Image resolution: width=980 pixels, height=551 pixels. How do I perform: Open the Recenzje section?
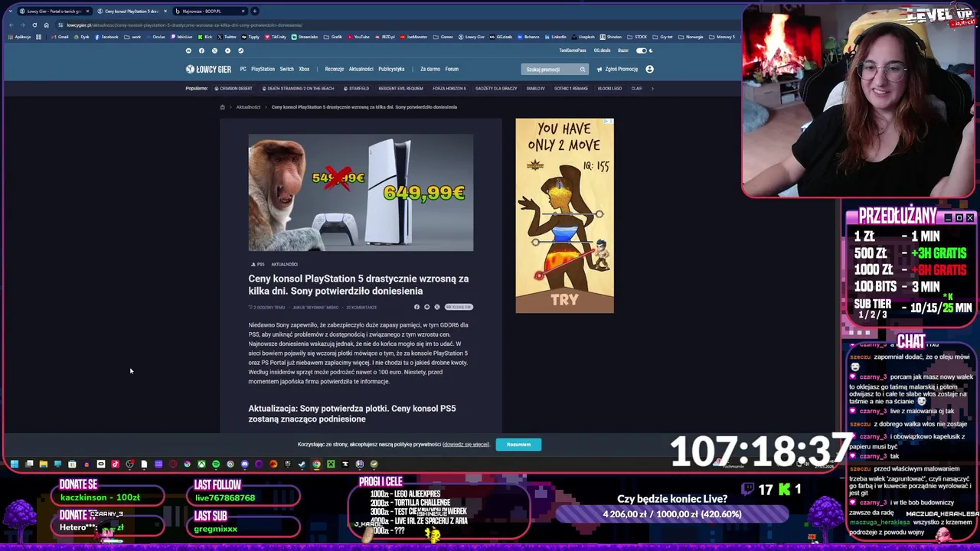335,69
